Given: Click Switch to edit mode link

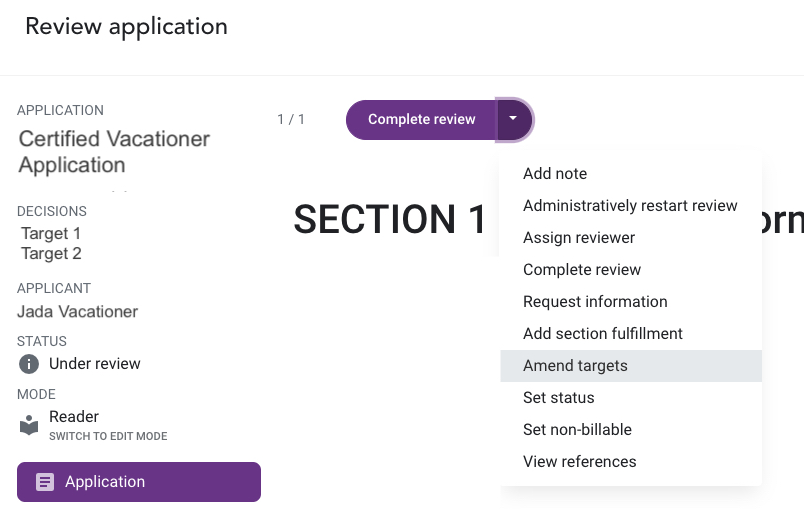Looking at the screenshot, I should [108, 436].
